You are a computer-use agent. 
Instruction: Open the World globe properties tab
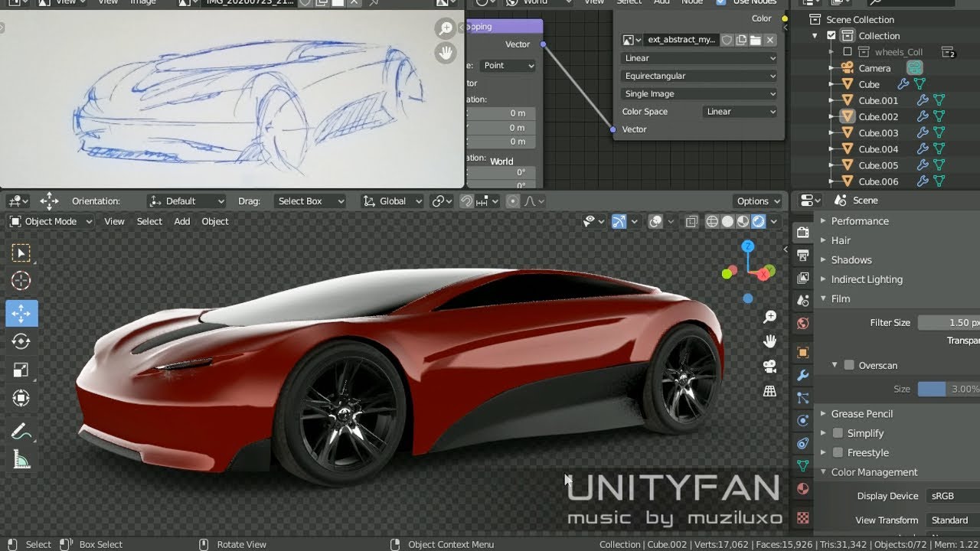tap(802, 323)
